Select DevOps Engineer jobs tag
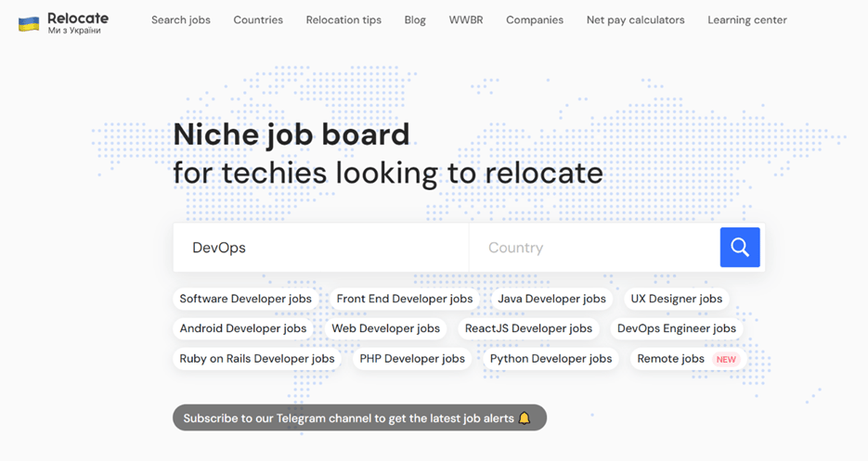This screenshot has height=461, width=868. pyautogui.click(x=677, y=328)
